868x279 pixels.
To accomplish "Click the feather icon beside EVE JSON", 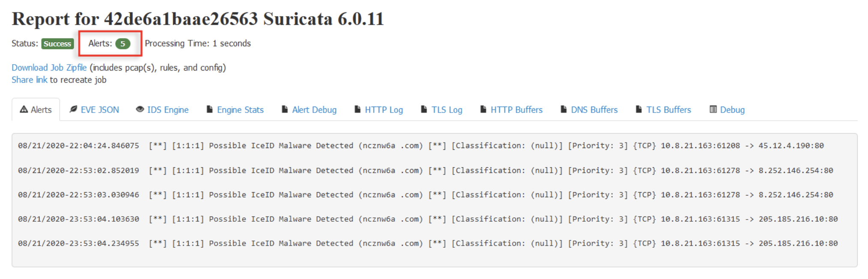I will tap(73, 110).
